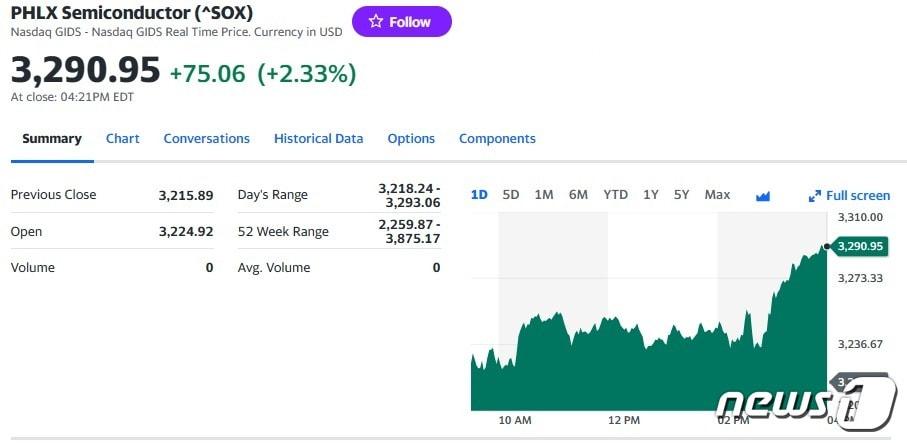Click the star icon in Follow button

(x=376, y=22)
